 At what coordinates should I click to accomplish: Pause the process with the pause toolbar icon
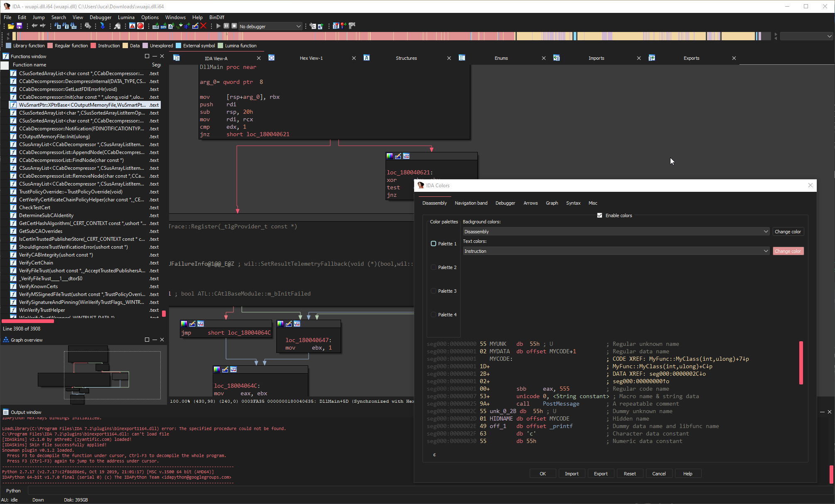pos(226,26)
